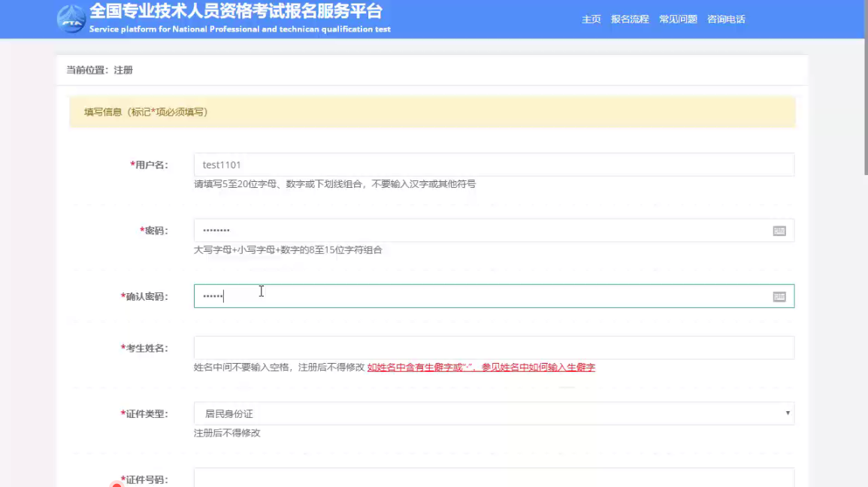Open virtual keyboard icon in 密码 field
The image size is (868, 487).
coord(779,231)
